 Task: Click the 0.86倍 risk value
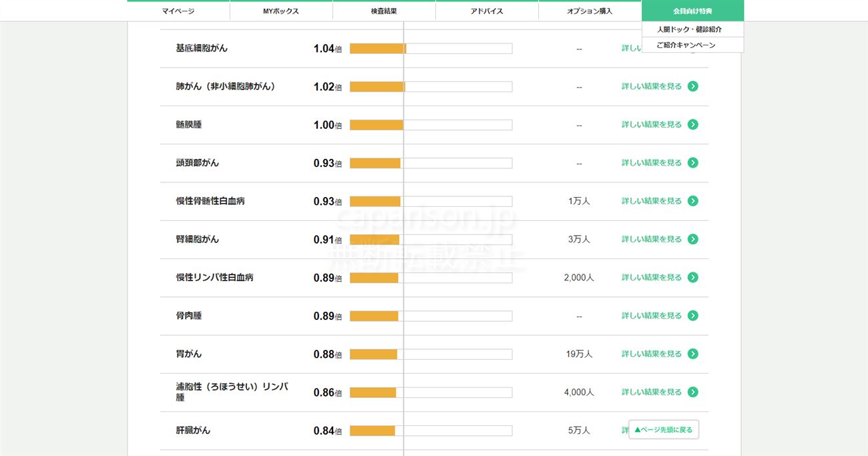pos(327,393)
